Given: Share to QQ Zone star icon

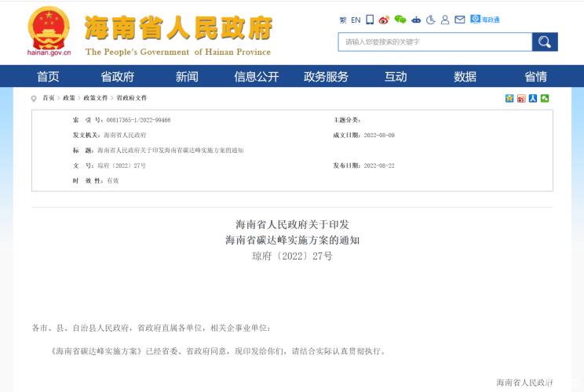Looking at the screenshot, I should point(509,98).
